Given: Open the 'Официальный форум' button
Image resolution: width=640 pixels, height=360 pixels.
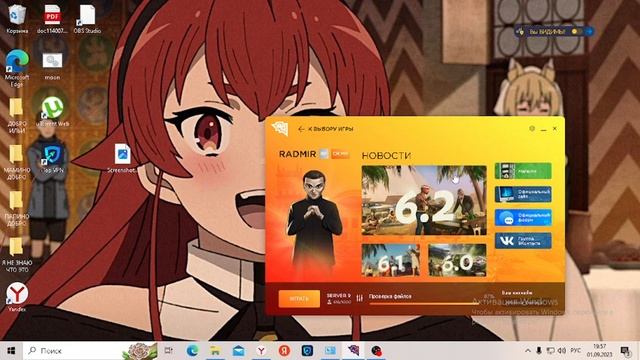Looking at the screenshot, I should click(523, 218).
